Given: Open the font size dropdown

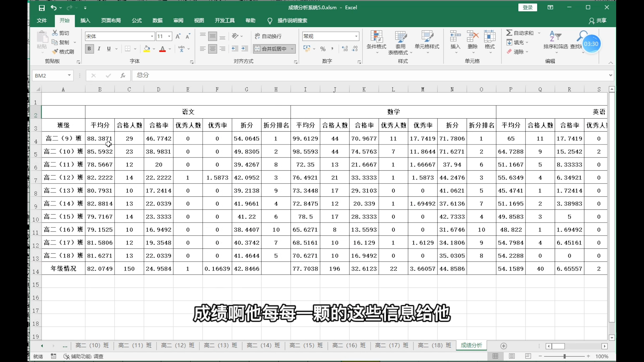Looking at the screenshot, I should 169,36.
